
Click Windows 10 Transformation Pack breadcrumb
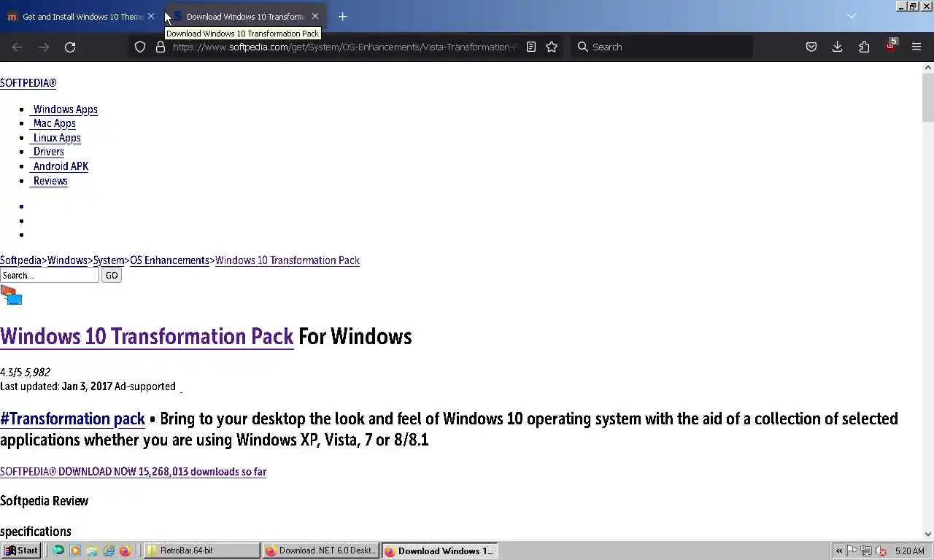(x=287, y=260)
